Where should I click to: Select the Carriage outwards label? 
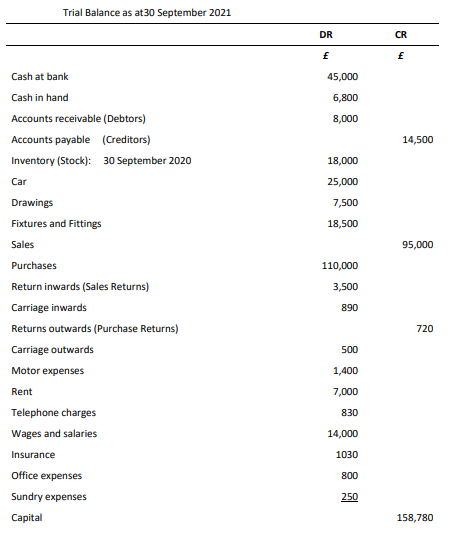(x=52, y=350)
